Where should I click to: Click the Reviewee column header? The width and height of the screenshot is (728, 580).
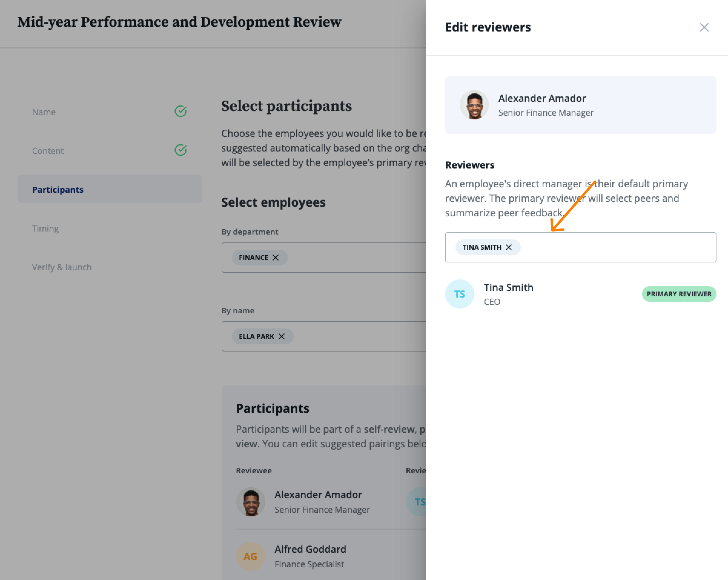pyautogui.click(x=253, y=471)
